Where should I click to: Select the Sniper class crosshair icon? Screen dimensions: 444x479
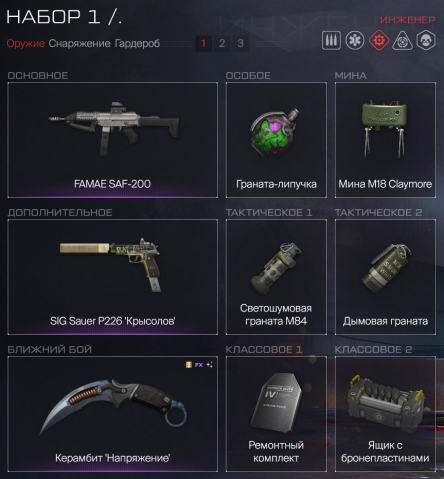click(x=402, y=41)
